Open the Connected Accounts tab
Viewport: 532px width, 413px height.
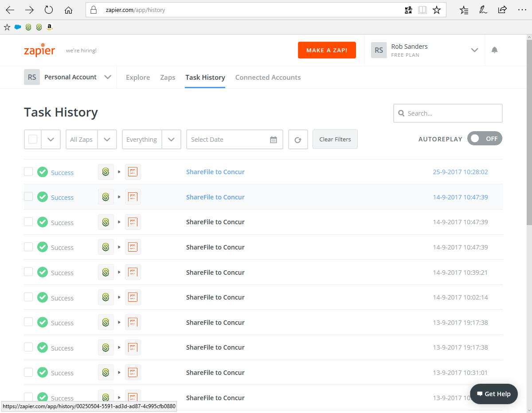click(x=268, y=78)
